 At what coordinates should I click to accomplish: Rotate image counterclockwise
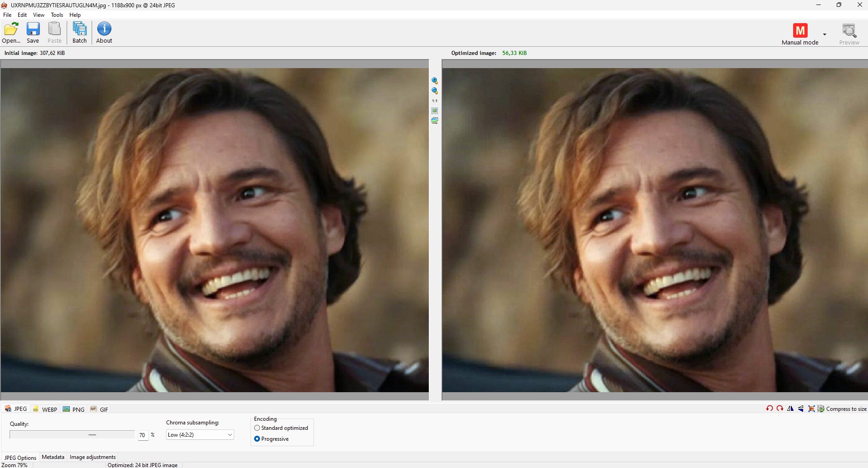click(770, 409)
